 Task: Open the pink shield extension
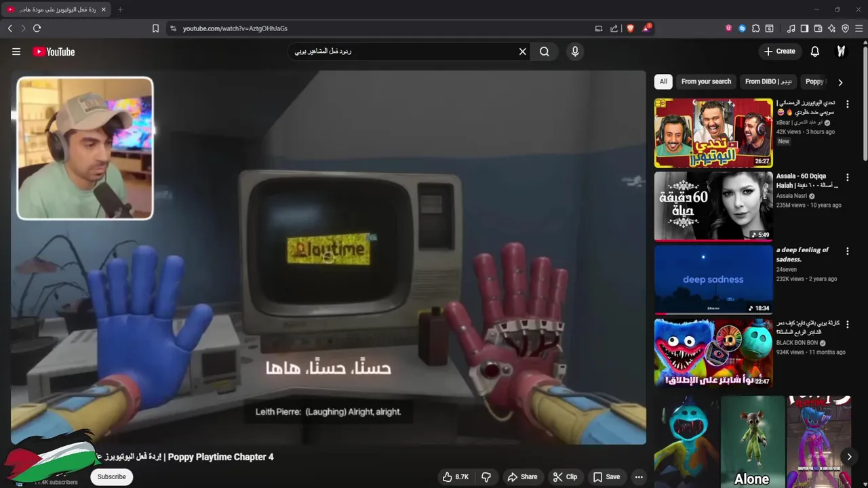tap(728, 28)
